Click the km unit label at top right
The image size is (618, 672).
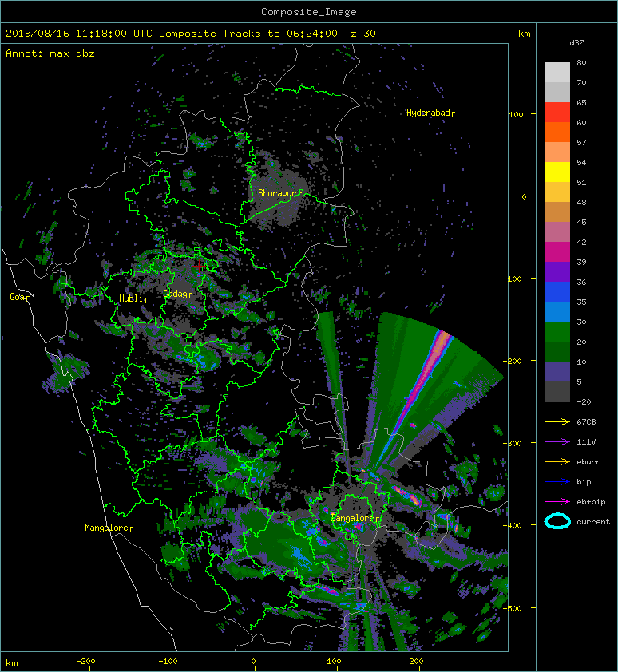(524, 34)
